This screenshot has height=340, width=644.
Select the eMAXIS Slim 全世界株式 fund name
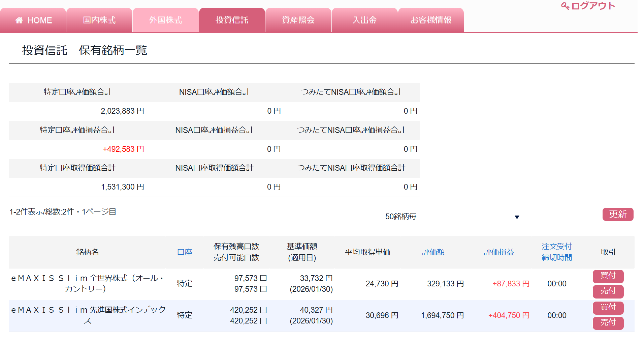click(87, 283)
